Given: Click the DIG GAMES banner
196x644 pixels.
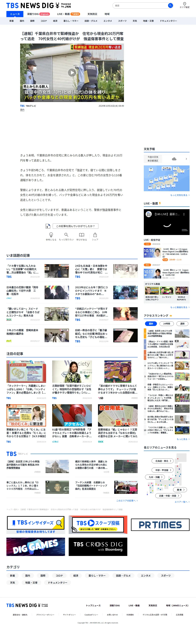Looking at the screenshot, I should click(36, 547).
